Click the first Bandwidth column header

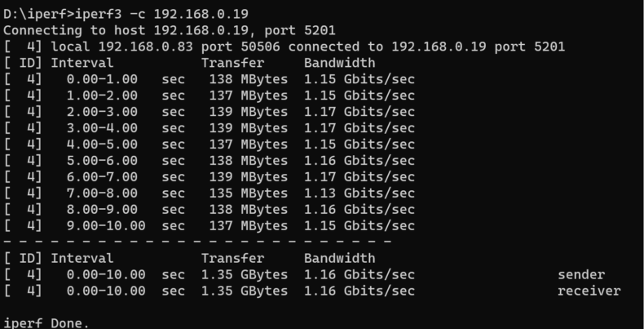(x=340, y=63)
